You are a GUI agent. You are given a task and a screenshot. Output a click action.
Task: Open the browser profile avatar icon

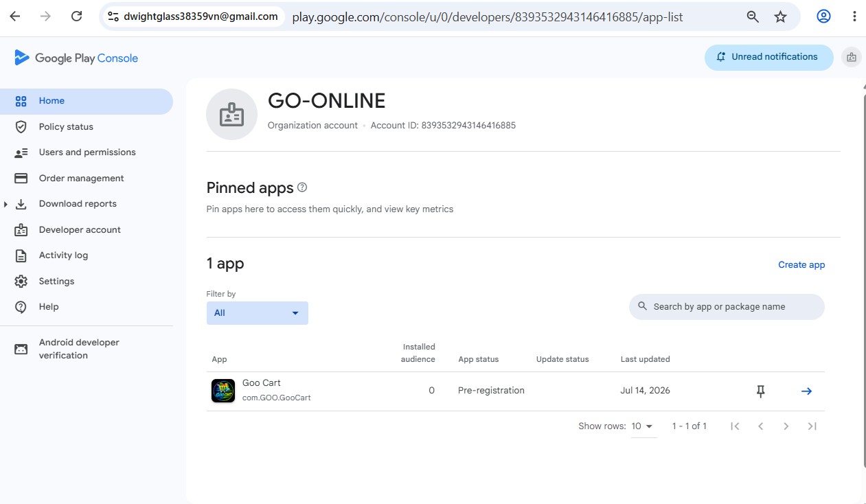pos(823,16)
